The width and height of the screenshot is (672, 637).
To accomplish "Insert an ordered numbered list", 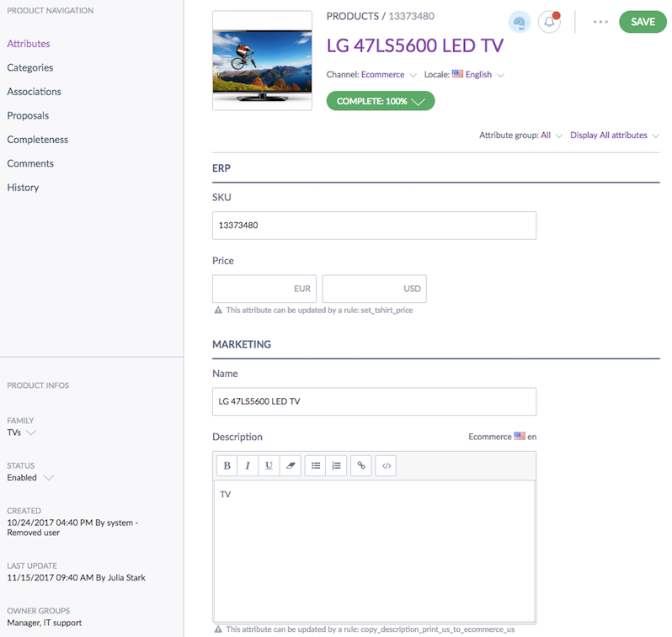I will (x=336, y=465).
